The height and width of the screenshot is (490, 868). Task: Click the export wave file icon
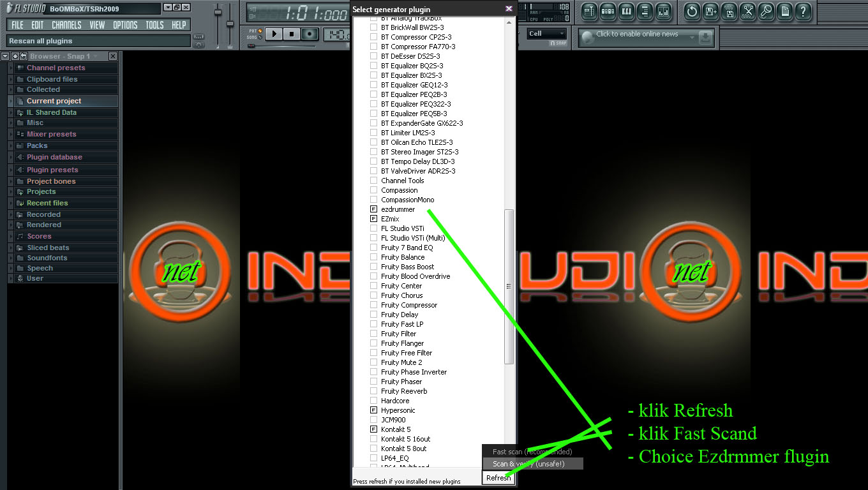729,11
